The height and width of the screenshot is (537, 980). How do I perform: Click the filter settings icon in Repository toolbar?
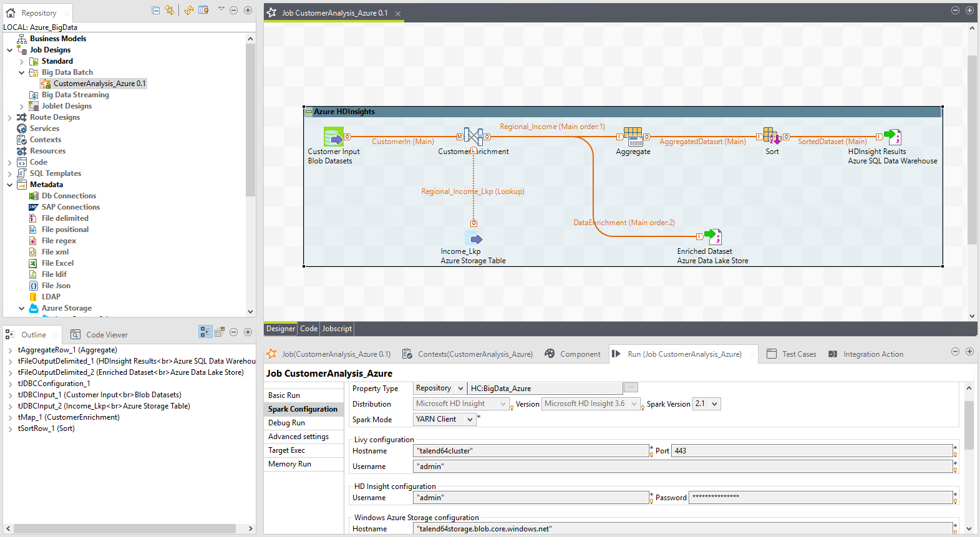pos(203,10)
